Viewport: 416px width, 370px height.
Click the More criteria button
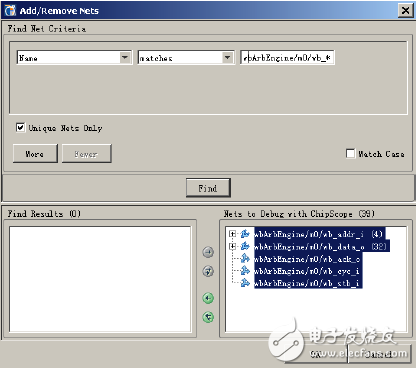click(35, 154)
